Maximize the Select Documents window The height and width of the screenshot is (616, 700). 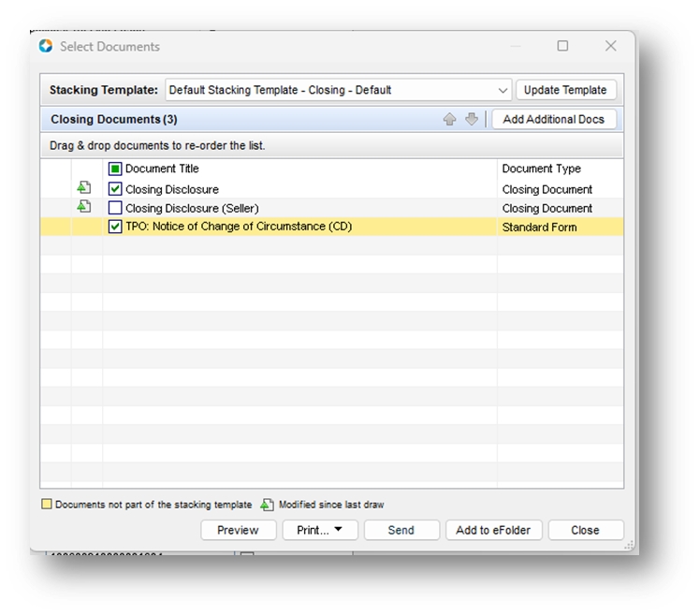[562, 46]
